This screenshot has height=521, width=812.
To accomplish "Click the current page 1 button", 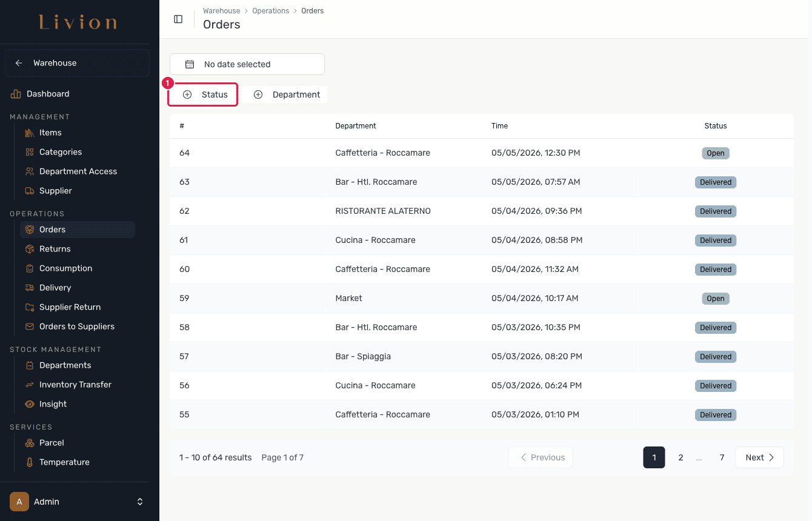I will (654, 457).
